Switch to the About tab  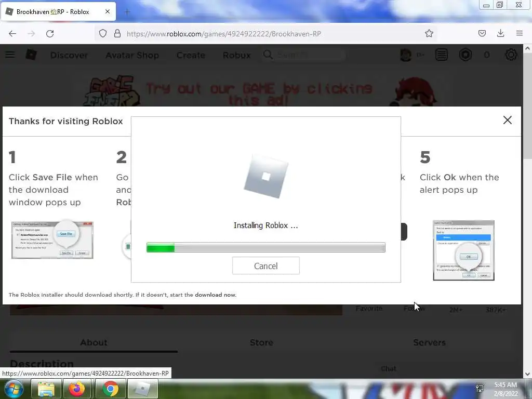(x=94, y=342)
